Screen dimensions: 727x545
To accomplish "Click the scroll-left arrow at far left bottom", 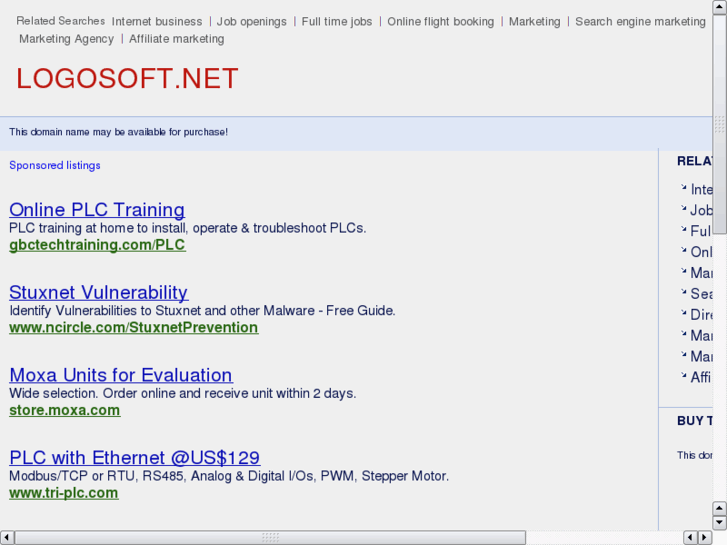I will coord(7,537).
